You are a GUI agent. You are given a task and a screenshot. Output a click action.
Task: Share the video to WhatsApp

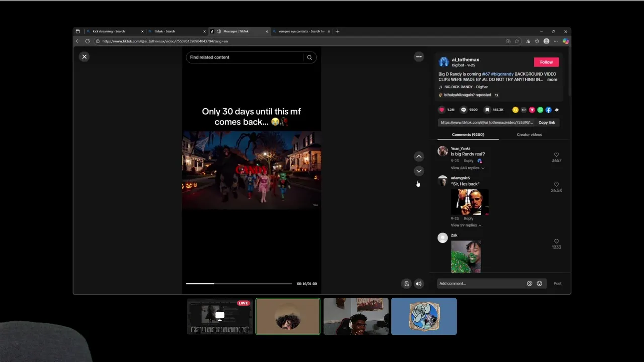(540, 110)
